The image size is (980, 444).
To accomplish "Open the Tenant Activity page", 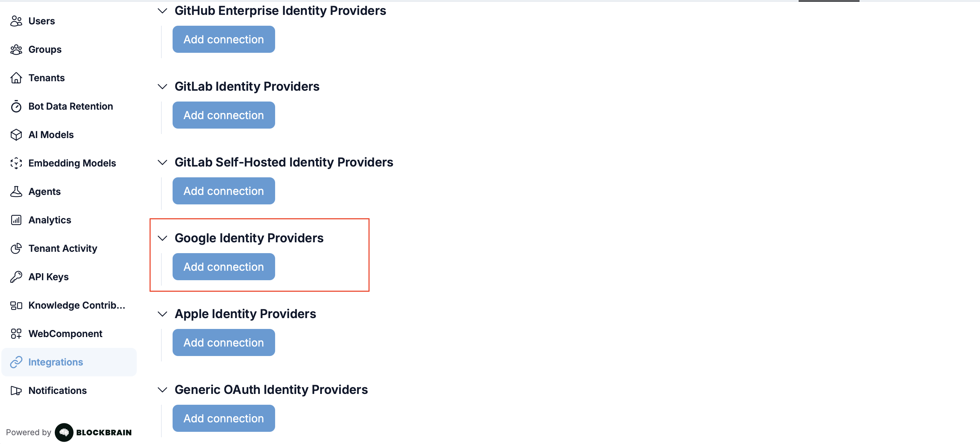I will pyautogui.click(x=63, y=248).
